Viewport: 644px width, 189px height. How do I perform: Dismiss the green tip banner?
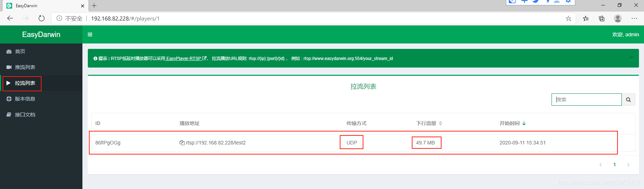tap(631, 58)
